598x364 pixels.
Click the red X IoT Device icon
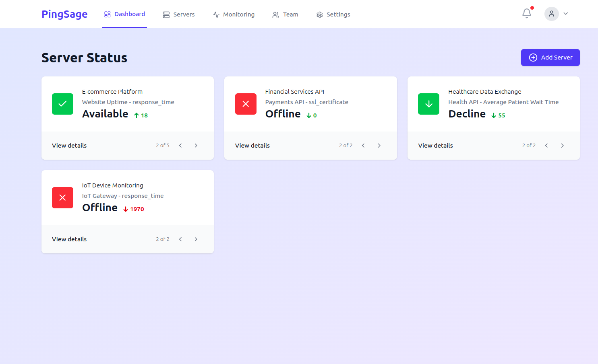62,198
